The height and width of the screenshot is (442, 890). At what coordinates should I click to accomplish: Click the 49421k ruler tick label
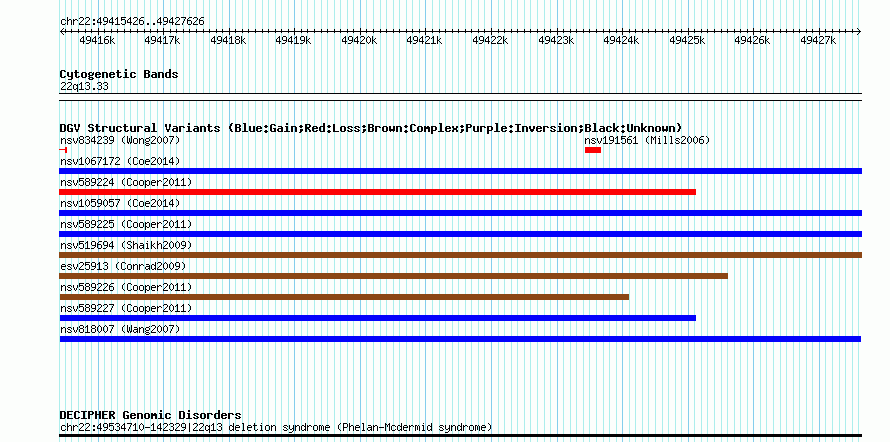click(x=425, y=40)
